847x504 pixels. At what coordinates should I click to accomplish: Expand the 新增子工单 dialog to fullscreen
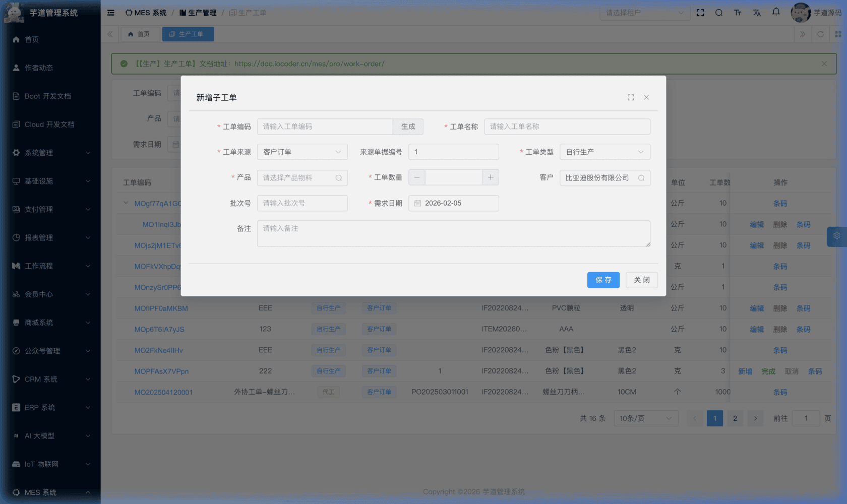point(630,97)
